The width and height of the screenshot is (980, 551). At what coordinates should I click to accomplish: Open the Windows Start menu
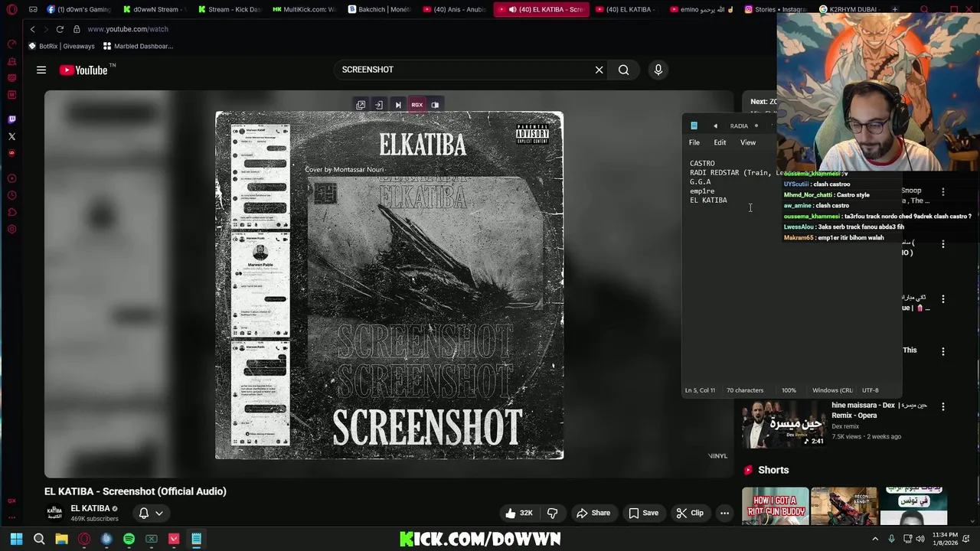click(x=16, y=539)
